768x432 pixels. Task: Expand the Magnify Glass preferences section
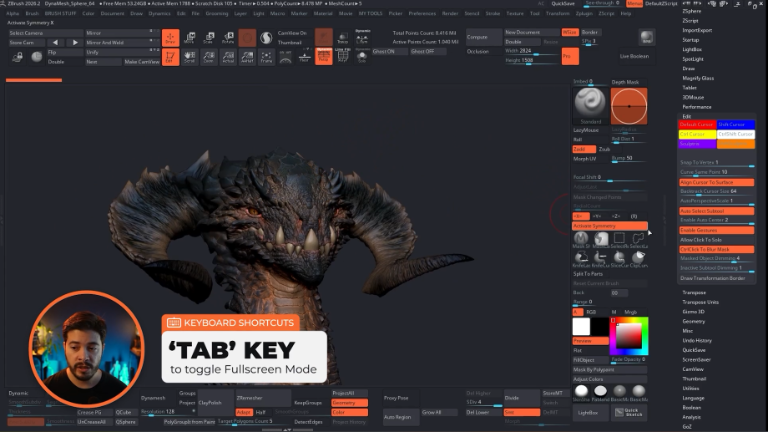[x=698, y=78]
